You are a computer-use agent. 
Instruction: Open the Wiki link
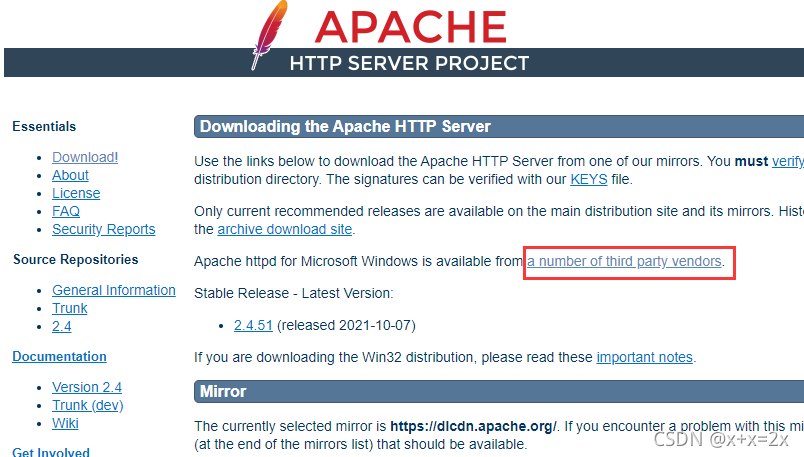point(65,423)
